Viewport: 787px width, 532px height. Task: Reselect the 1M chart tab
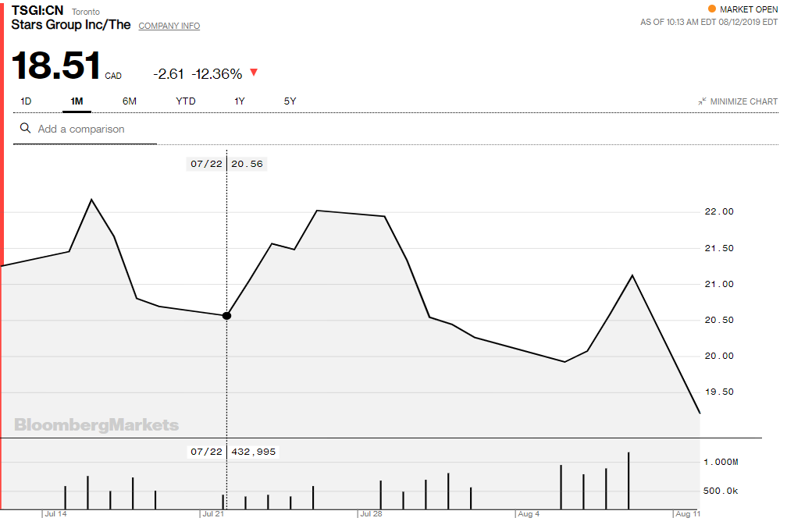point(76,101)
